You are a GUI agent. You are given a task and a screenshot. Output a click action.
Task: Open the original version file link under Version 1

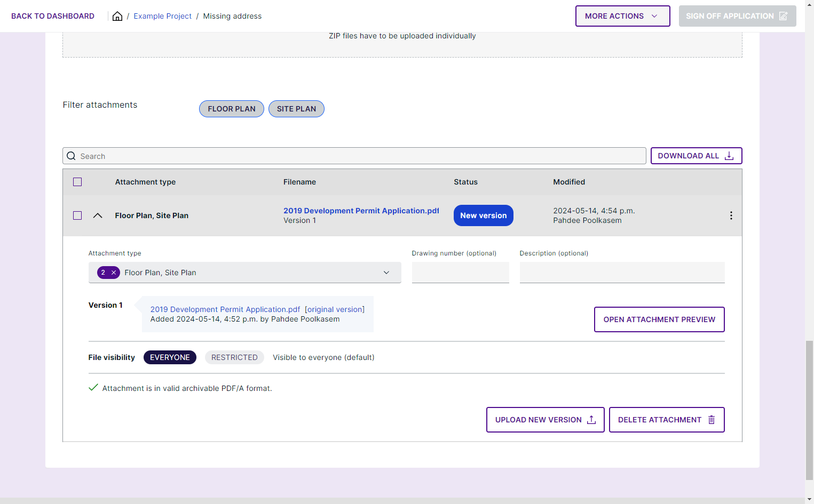[x=225, y=309]
